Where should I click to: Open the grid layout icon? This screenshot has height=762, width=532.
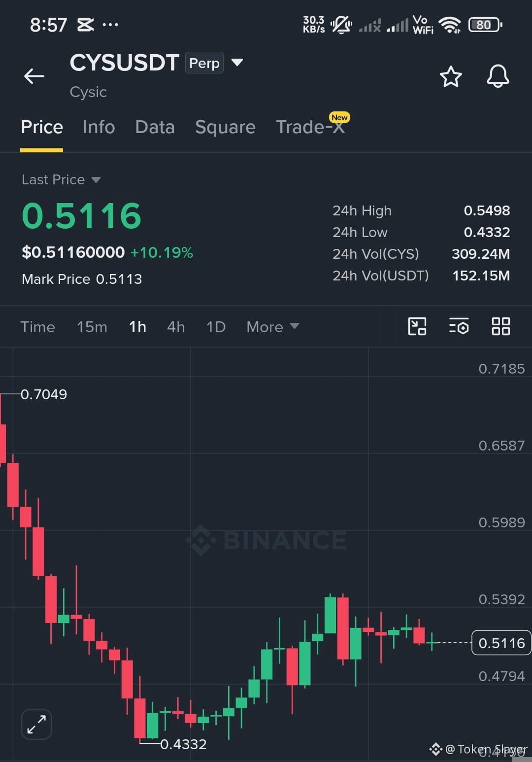(500, 326)
